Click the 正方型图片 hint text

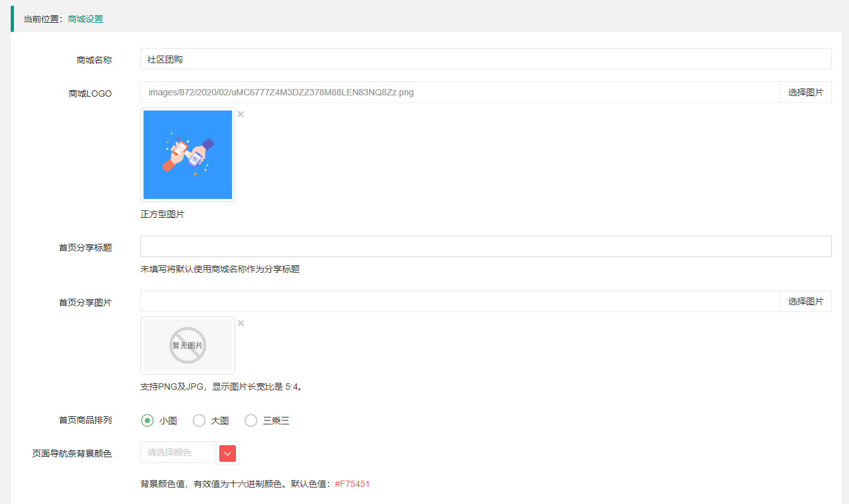[162, 214]
